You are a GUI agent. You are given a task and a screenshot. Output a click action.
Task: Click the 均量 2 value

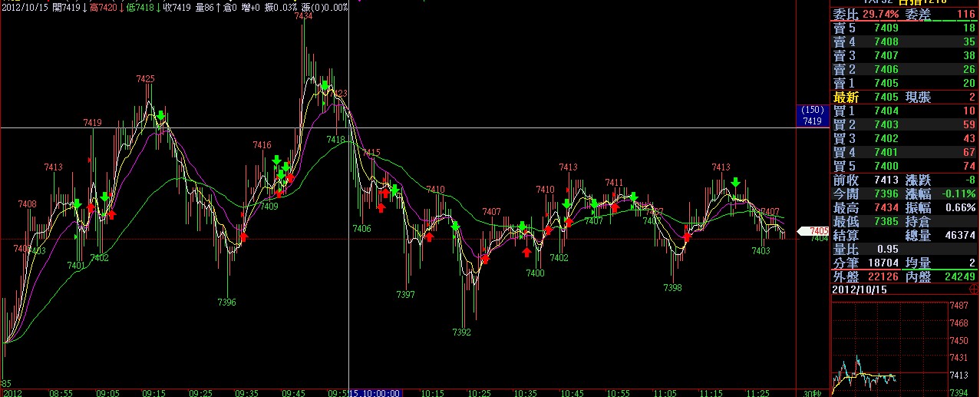(972, 263)
